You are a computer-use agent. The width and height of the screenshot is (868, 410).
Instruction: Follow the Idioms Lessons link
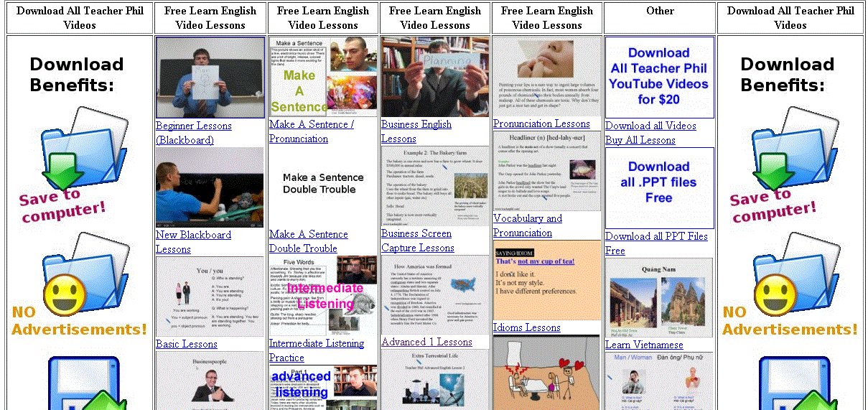pos(527,327)
